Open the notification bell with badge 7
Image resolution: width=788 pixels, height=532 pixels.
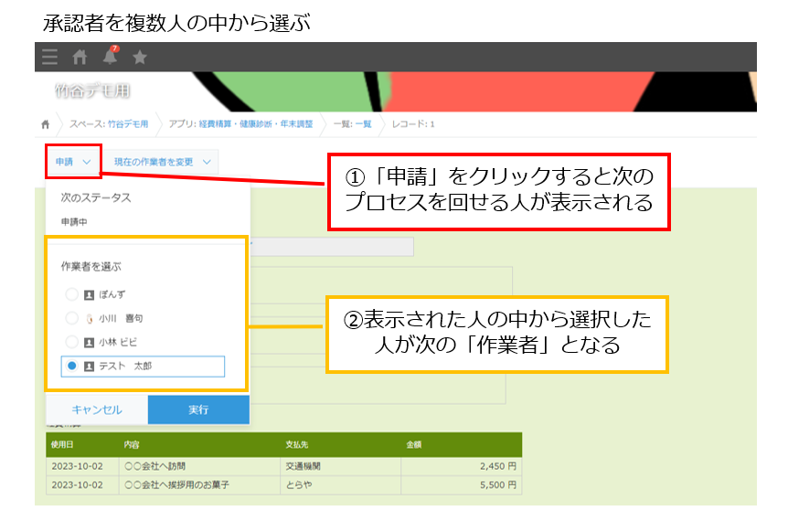coord(112,56)
